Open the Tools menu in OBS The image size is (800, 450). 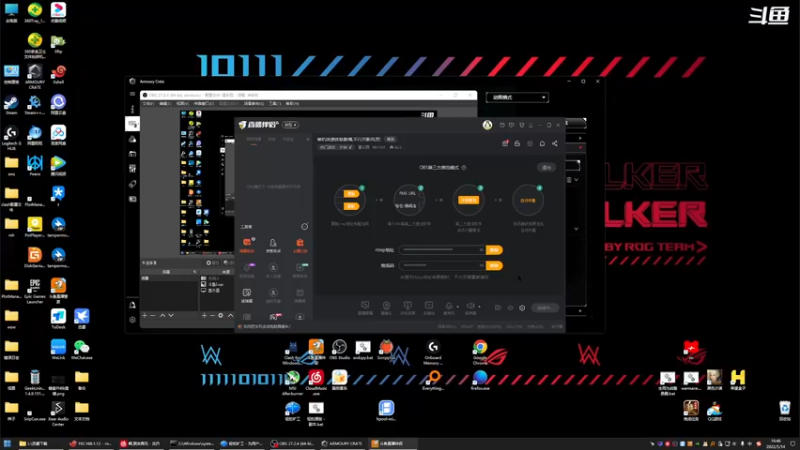pos(274,104)
